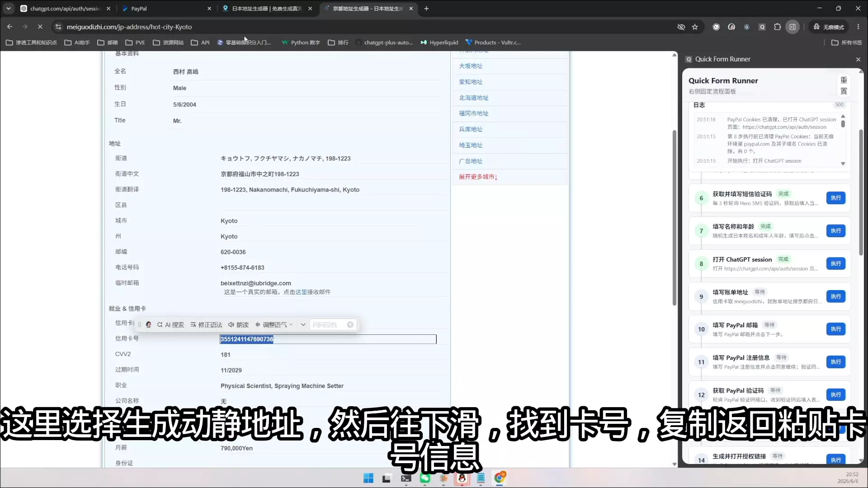Open site information icon in address bar
This screenshot has width=868, height=488.
coord(58,27)
